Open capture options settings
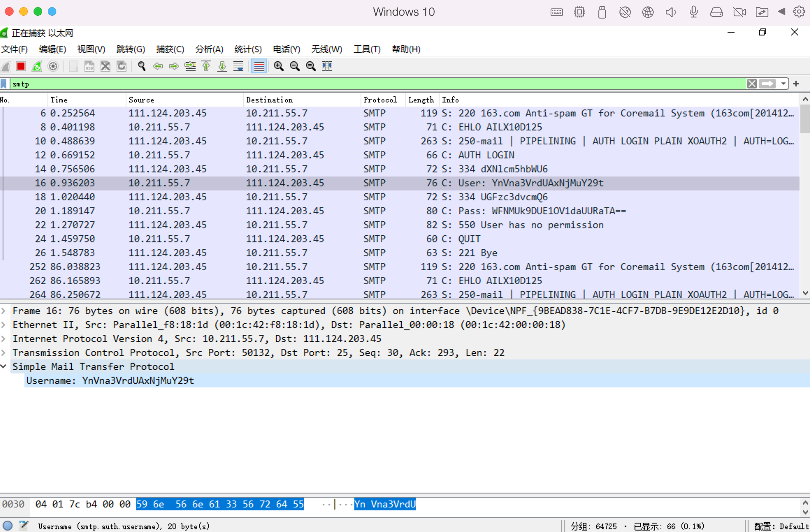Viewport: 810px width, 532px height. point(53,66)
